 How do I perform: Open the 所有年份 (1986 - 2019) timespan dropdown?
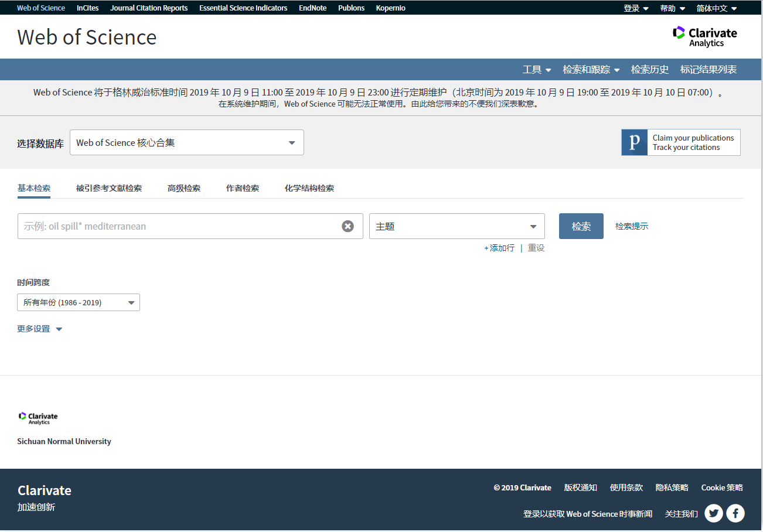(x=79, y=302)
